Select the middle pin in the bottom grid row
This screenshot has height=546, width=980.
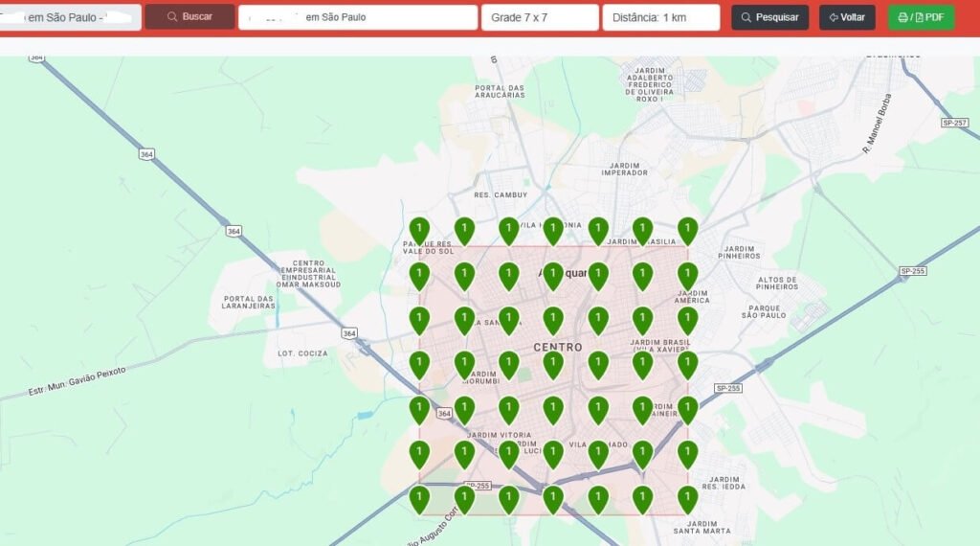pyautogui.click(x=553, y=499)
